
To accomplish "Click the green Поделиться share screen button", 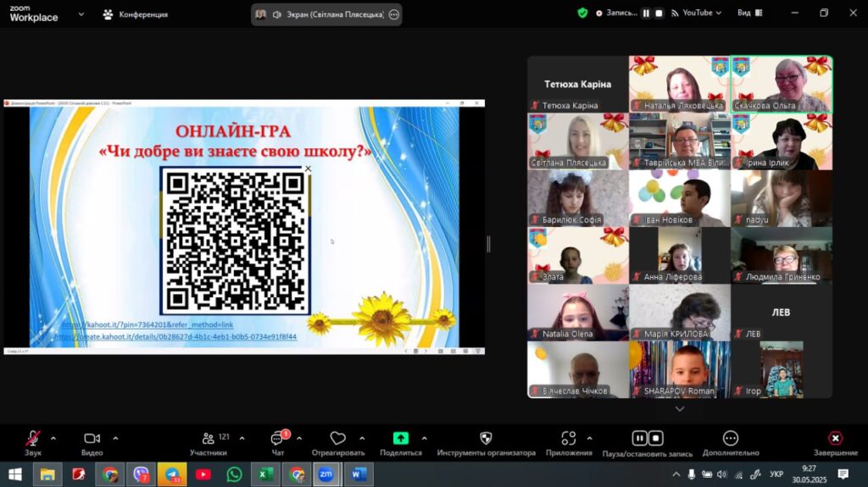I will click(x=401, y=443).
